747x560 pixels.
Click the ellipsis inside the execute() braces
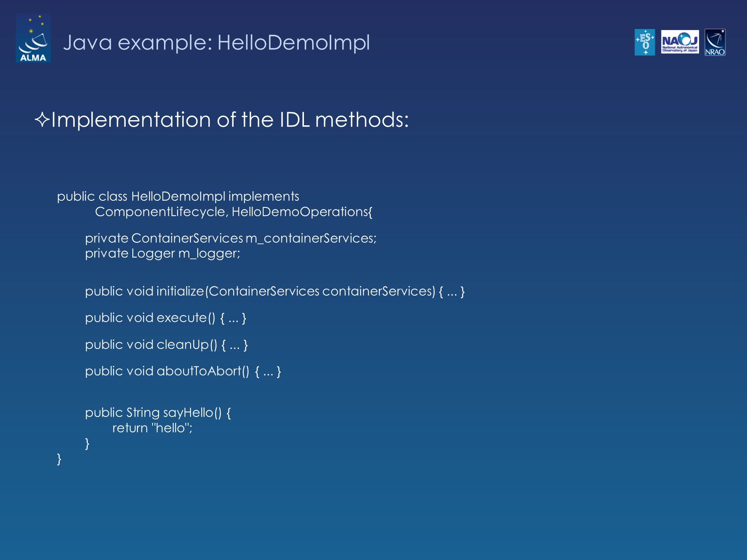pos(234,319)
